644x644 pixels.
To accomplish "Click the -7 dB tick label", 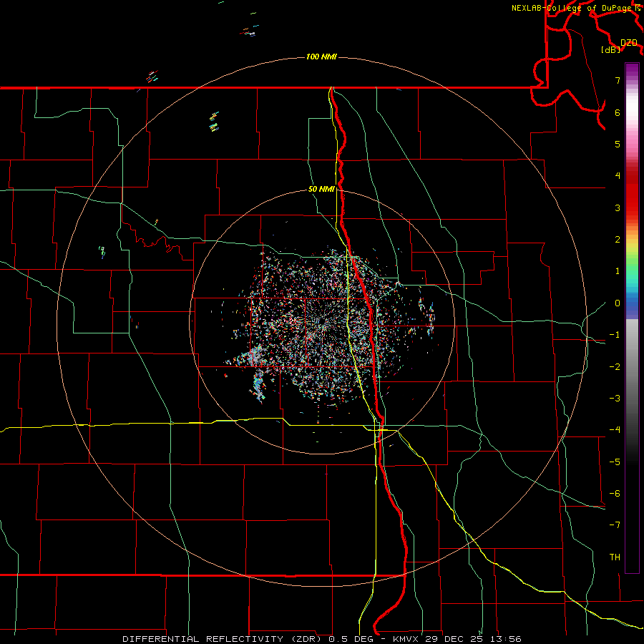I will point(615,525).
